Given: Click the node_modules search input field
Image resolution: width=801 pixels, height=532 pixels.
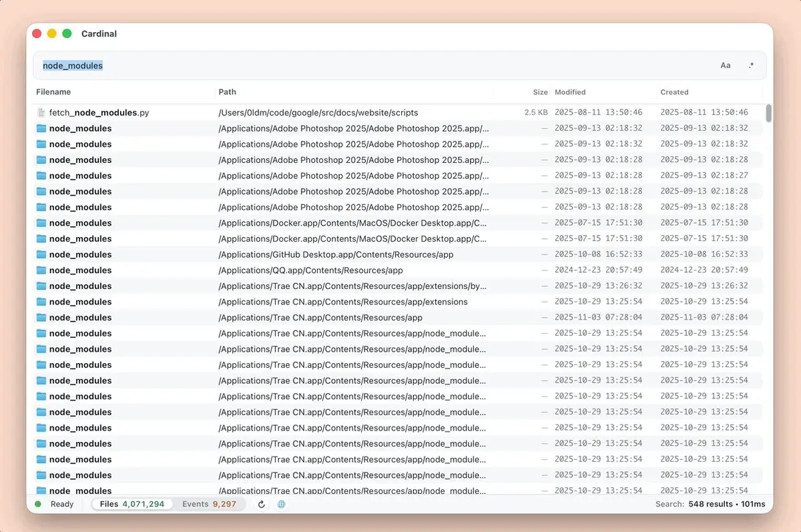Looking at the screenshot, I should pyautogui.click(x=374, y=65).
